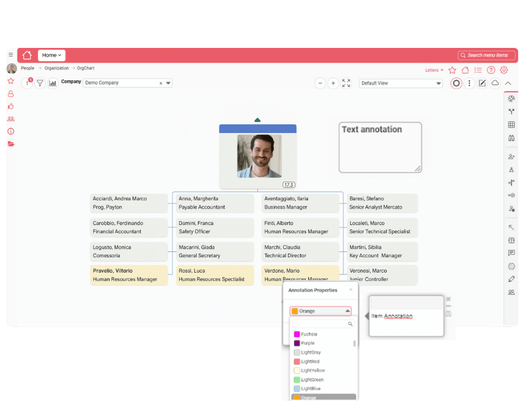This screenshot has height=414, width=532.
Task: Open the edit pencil square icon
Action: coord(482,83)
